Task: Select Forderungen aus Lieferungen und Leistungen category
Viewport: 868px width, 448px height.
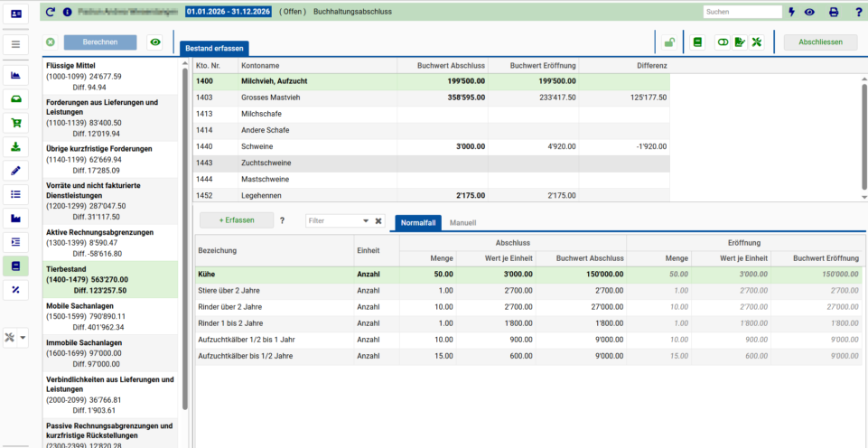Action: tap(111, 117)
